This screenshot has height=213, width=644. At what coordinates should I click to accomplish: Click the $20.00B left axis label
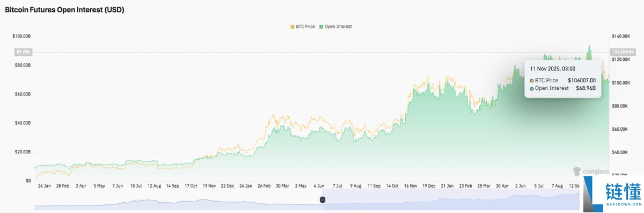[23, 152]
